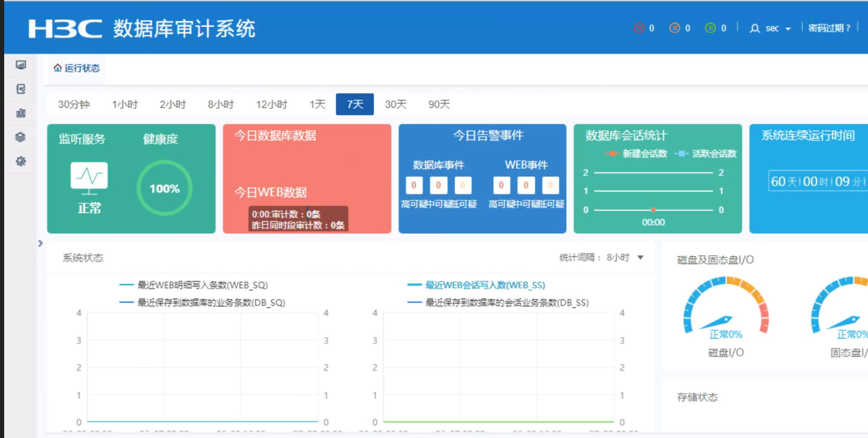Viewport: 868px width, 438px height.
Task: Open the monitor dashboard icon in sidebar
Action: [21, 65]
